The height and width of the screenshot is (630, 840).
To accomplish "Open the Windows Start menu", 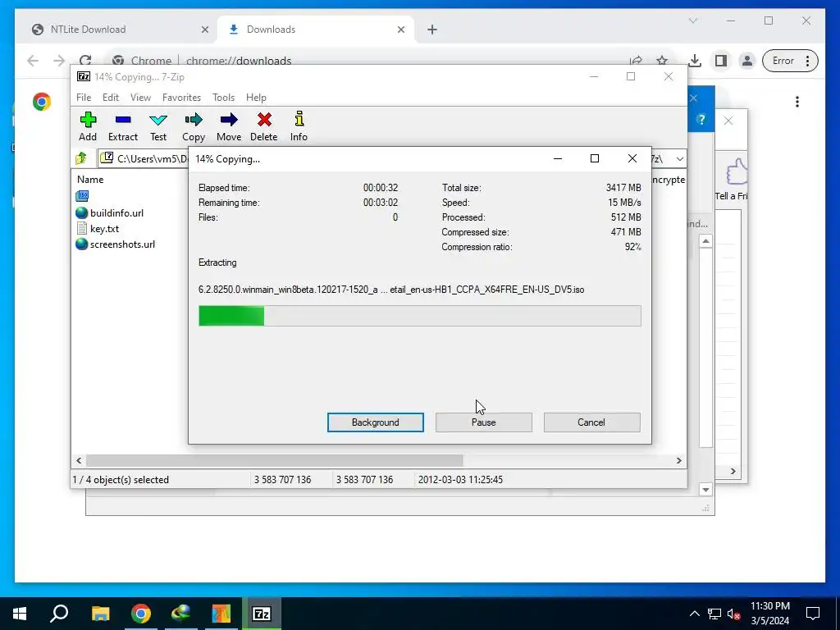I will 20,614.
